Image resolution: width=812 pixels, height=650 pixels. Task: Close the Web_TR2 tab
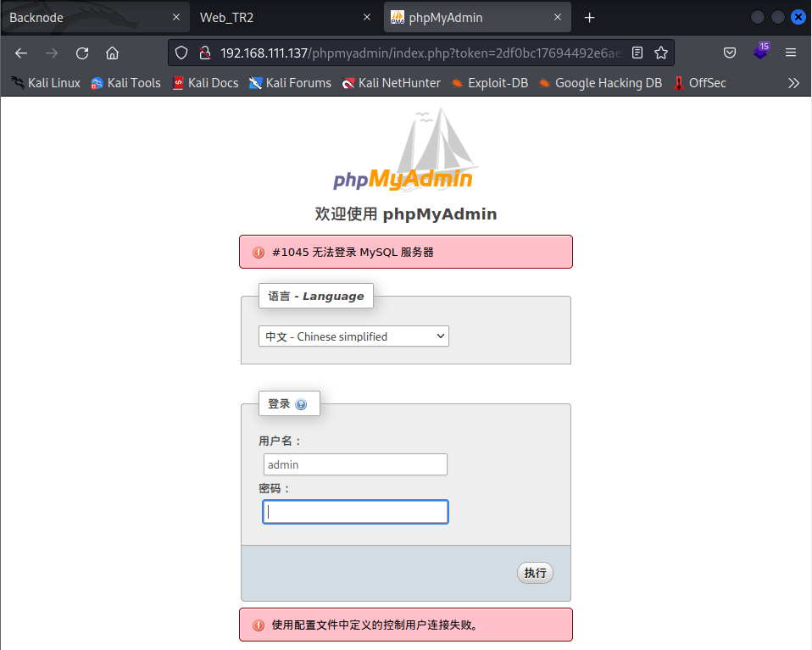click(x=367, y=17)
